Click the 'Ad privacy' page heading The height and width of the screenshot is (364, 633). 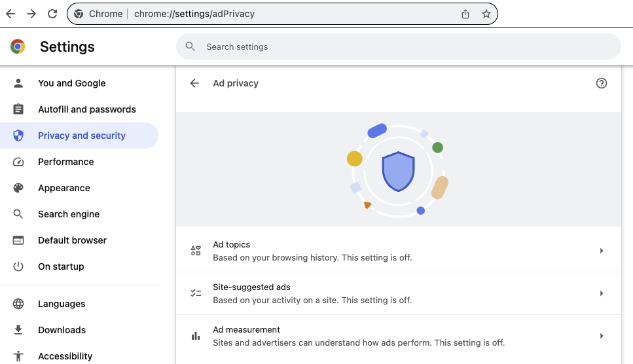[x=236, y=83]
